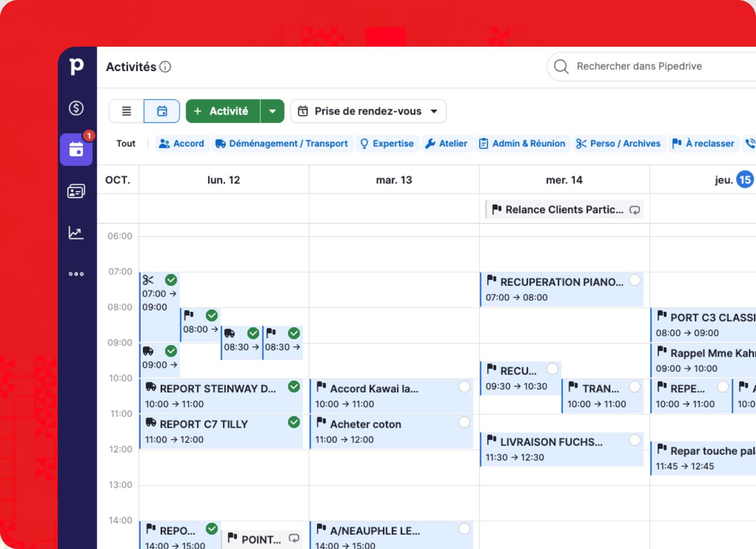Open Contacts card sidebar icon
Screen dimensions: 756x549
76,191
